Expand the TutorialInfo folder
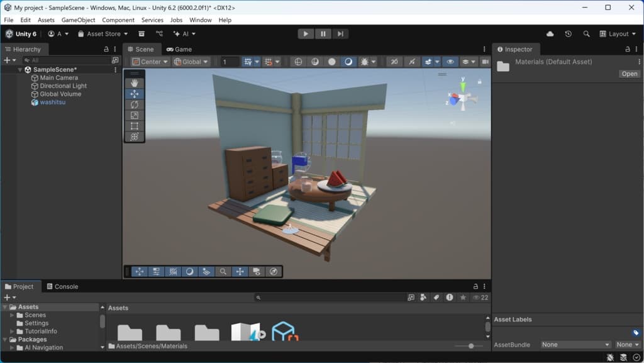Viewport: 644px width, 363px height. [12, 331]
